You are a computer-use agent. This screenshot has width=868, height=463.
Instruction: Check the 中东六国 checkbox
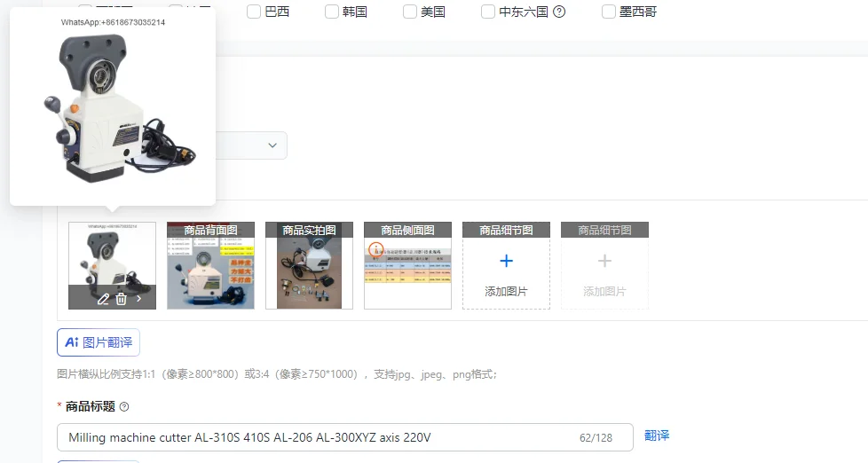point(488,12)
